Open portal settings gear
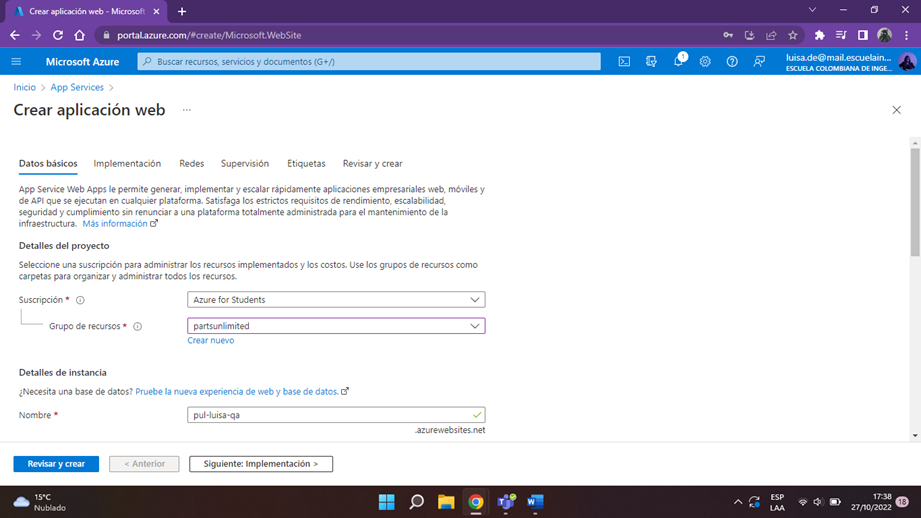This screenshot has width=921, height=518. 705,62
